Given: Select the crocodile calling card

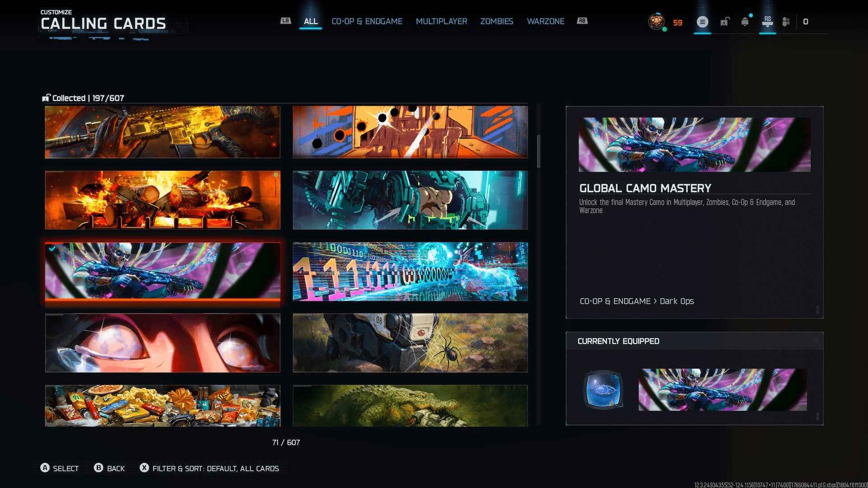Looking at the screenshot, I should pyautogui.click(x=410, y=406).
